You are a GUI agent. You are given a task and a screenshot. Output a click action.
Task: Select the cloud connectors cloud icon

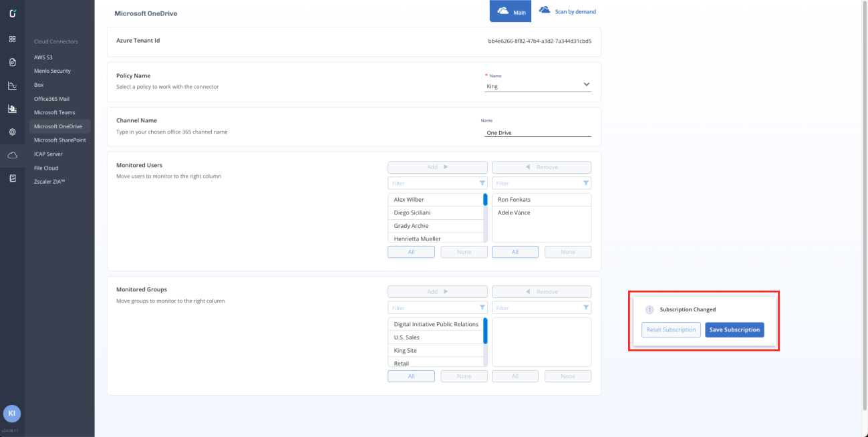click(12, 155)
